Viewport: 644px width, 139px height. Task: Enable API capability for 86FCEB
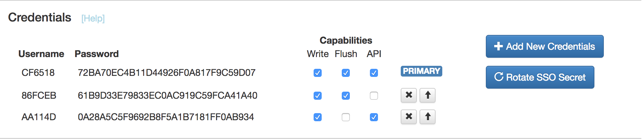(x=374, y=96)
